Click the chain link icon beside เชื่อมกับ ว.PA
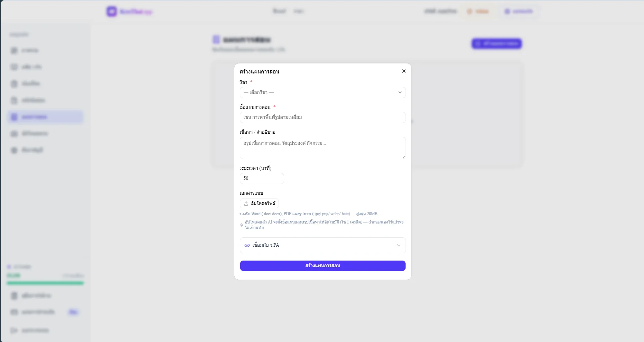This screenshot has width=644, height=342. point(247,245)
